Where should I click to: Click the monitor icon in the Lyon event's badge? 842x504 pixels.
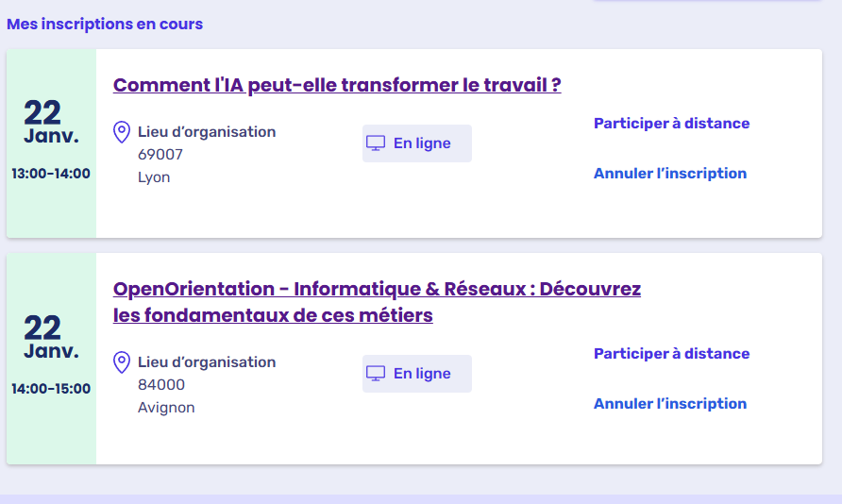[x=376, y=143]
